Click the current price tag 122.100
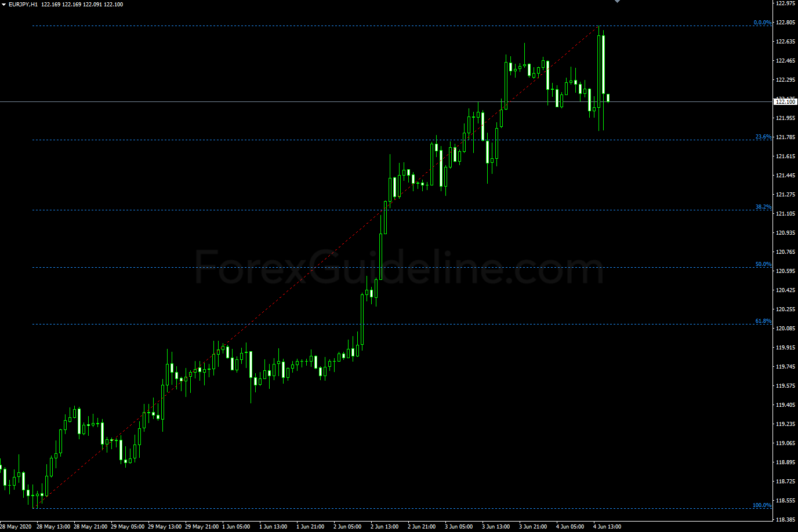 [785, 102]
